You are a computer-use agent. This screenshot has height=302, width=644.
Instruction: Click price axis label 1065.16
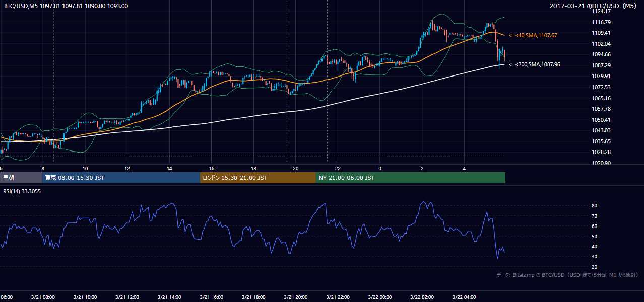click(x=601, y=98)
